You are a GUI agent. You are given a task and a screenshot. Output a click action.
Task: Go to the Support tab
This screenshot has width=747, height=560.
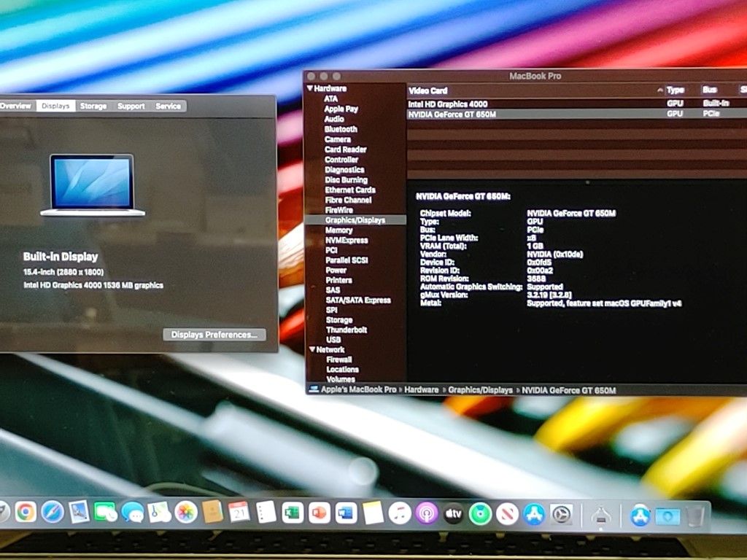click(131, 106)
